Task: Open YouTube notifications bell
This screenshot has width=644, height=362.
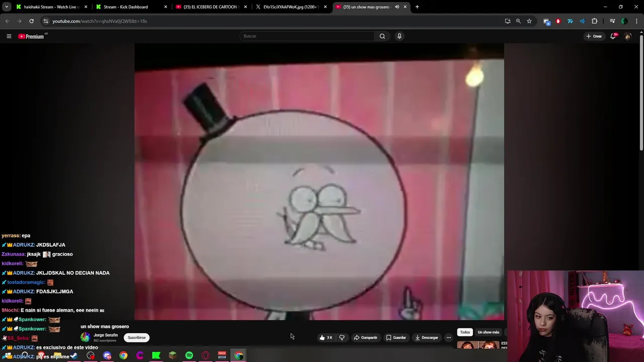Action: pyautogui.click(x=613, y=36)
